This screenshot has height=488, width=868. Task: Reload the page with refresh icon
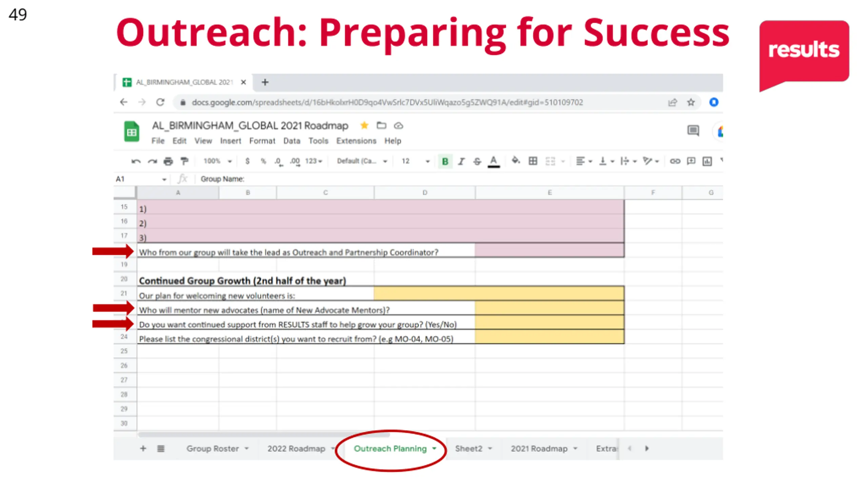coord(160,102)
